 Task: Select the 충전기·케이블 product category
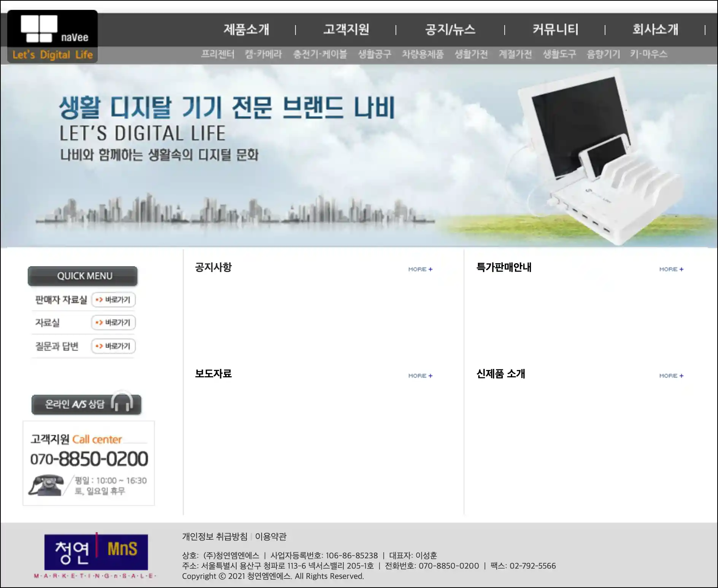pos(320,54)
